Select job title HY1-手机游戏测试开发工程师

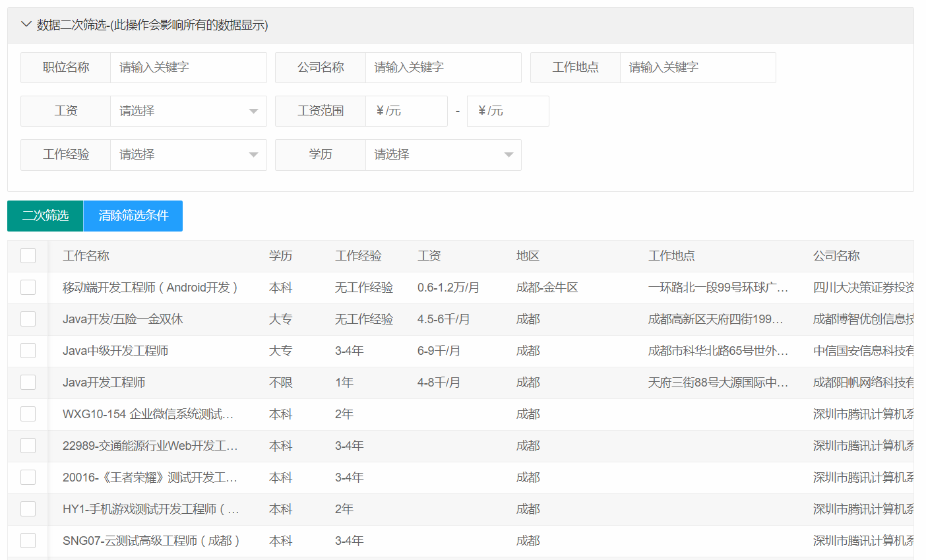[151, 509]
